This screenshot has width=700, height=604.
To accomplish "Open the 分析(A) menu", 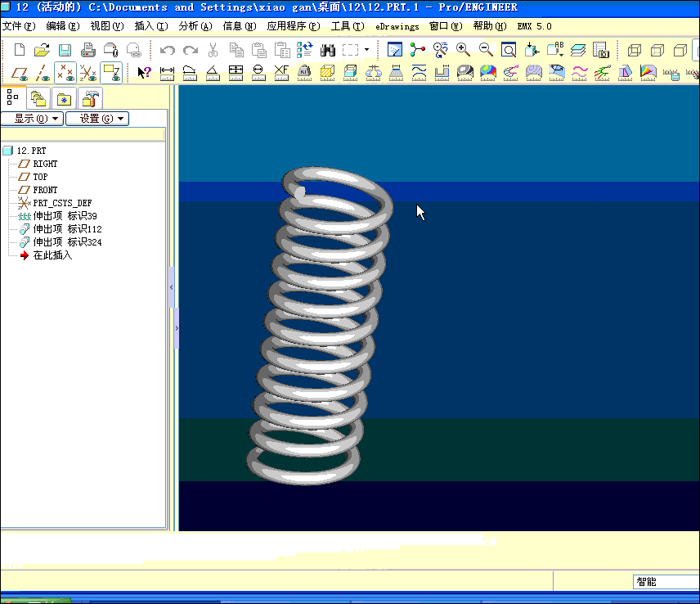I will (195, 26).
